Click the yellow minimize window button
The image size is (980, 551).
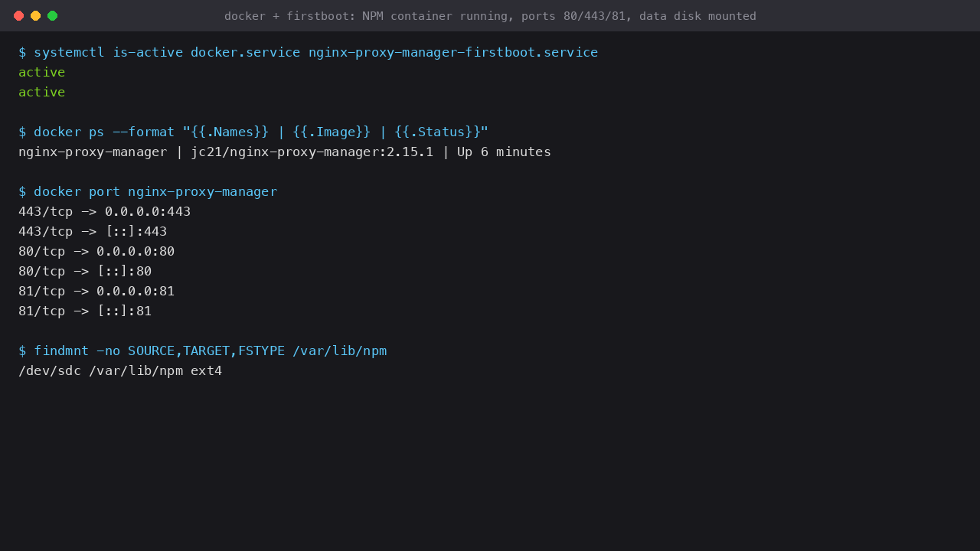35,15
